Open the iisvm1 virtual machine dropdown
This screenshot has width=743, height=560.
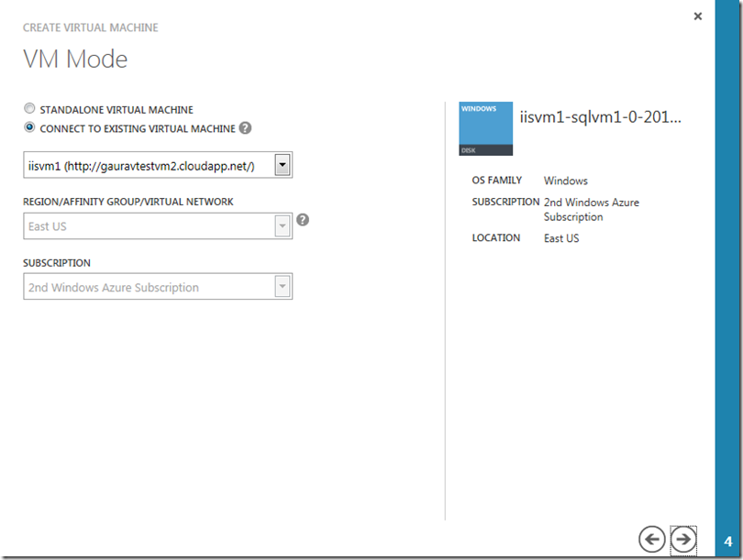coord(158,165)
